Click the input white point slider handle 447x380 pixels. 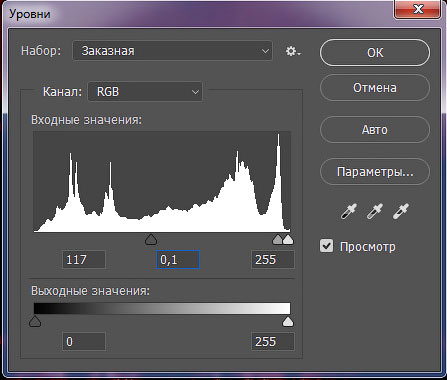click(288, 239)
